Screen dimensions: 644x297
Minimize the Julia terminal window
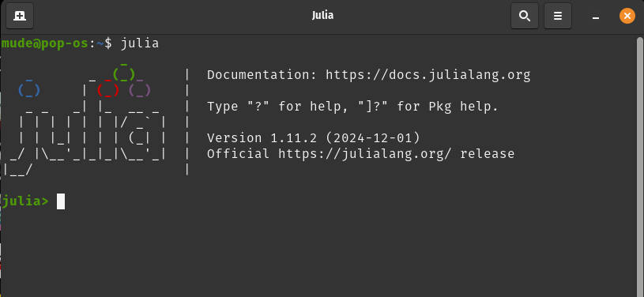(x=596, y=17)
